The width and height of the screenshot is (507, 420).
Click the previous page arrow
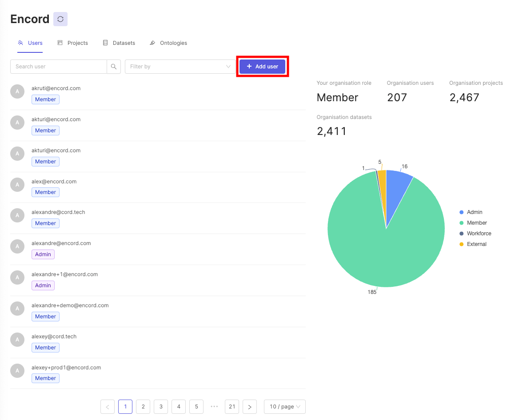[x=108, y=406]
